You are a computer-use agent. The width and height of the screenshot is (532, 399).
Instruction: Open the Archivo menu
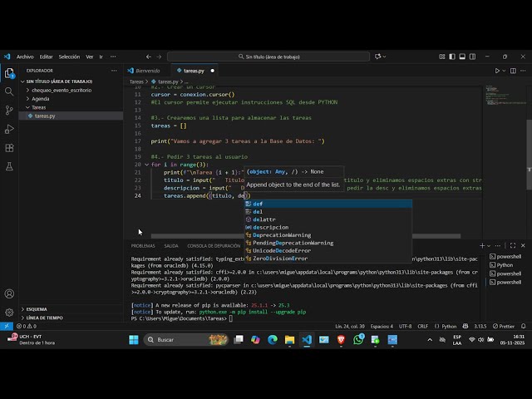(x=25, y=57)
